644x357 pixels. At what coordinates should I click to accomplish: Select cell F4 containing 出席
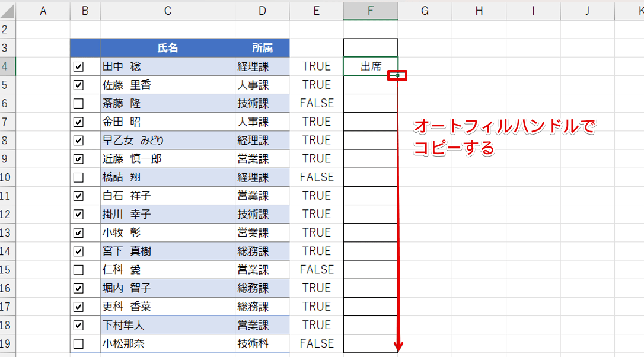(x=371, y=66)
